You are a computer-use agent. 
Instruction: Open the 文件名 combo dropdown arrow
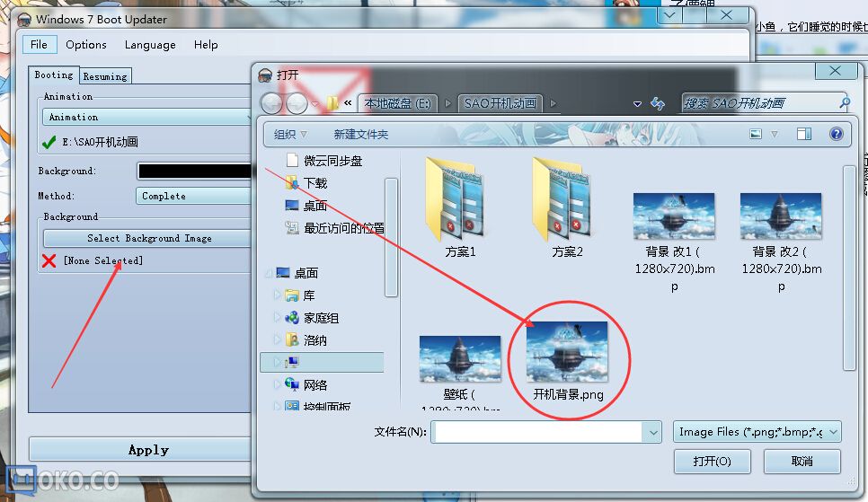(x=652, y=432)
